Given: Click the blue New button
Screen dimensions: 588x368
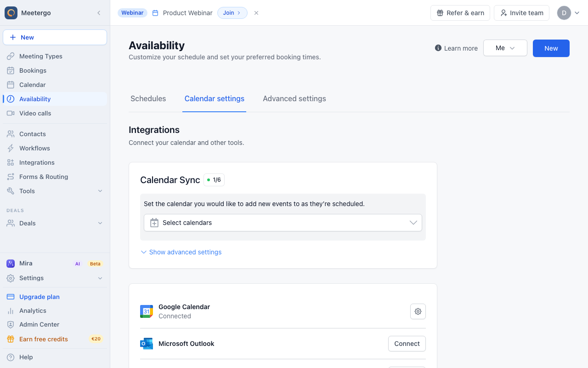Looking at the screenshot, I should [551, 48].
